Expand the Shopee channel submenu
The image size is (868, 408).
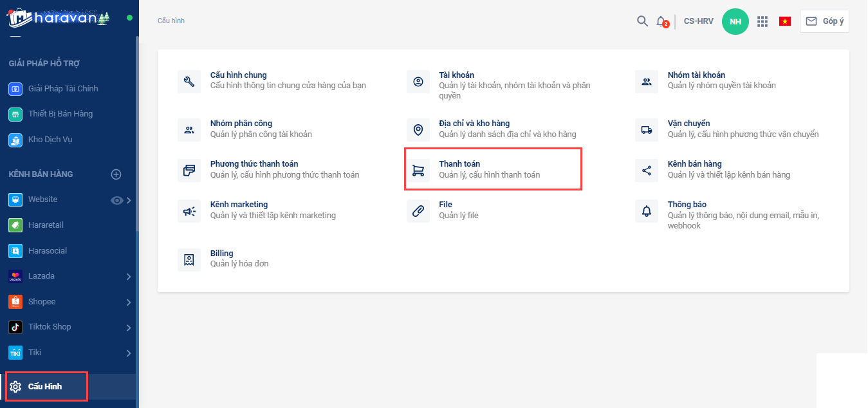(x=129, y=302)
